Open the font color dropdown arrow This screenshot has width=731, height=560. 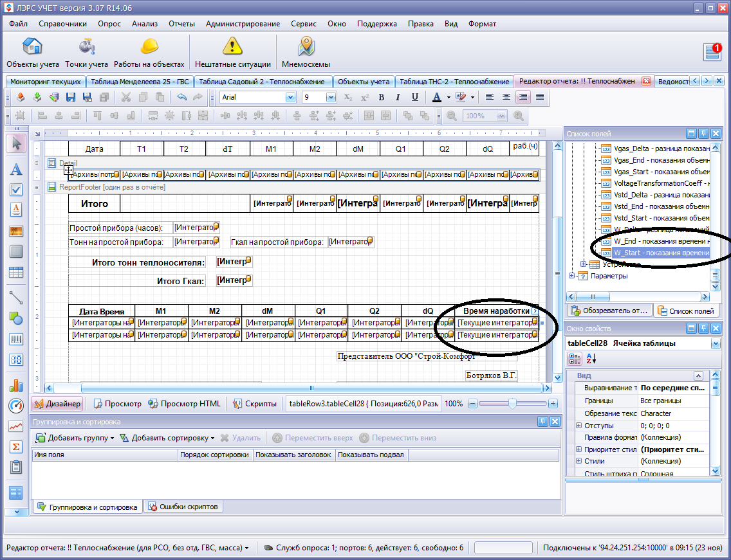coord(449,97)
